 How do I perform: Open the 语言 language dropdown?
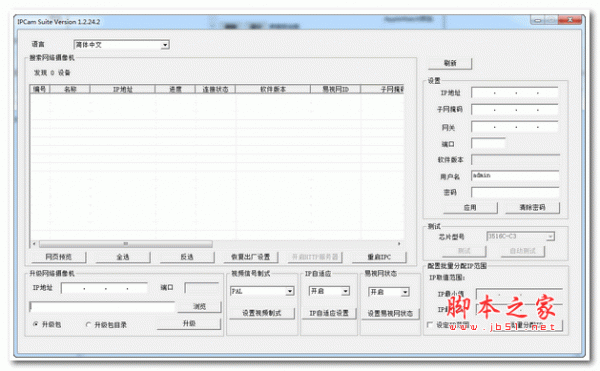tap(121, 45)
